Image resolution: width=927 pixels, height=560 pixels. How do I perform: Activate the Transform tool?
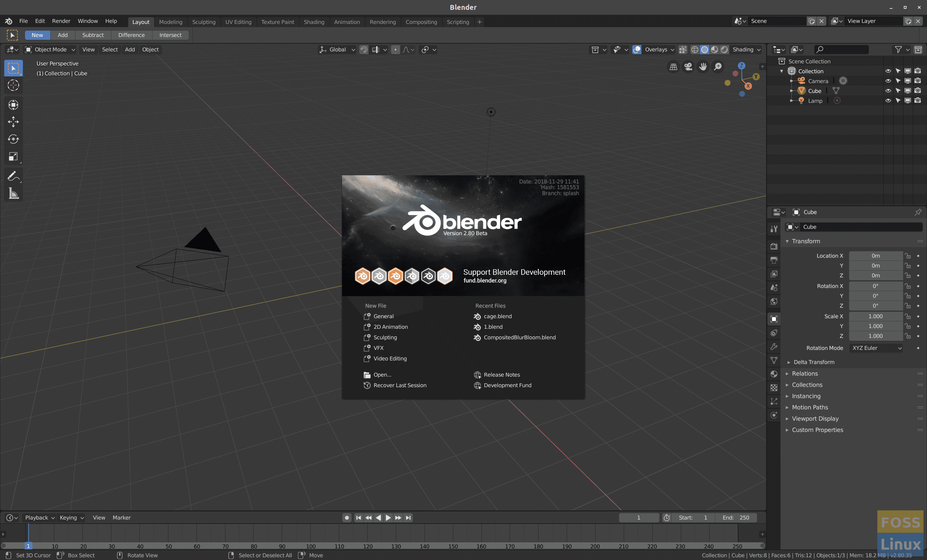click(x=13, y=105)
